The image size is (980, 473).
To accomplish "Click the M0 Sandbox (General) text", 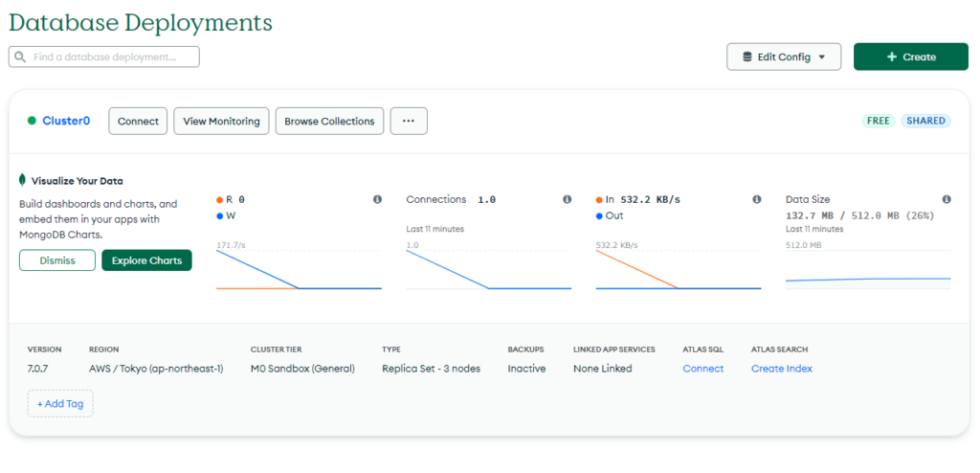I will pyautogui.click(x=302, y=369).
